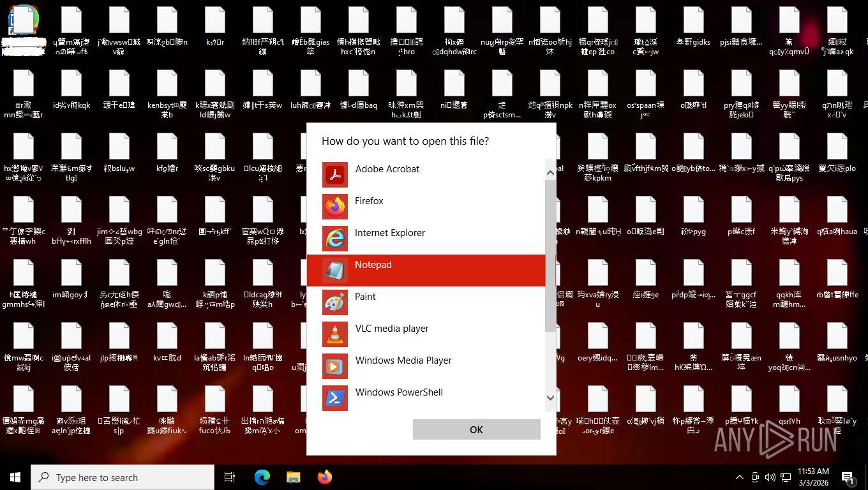Select desktop file starting with 'jim'
The width and height of the screenshot is (868, 490).
(x=119, y=220)
